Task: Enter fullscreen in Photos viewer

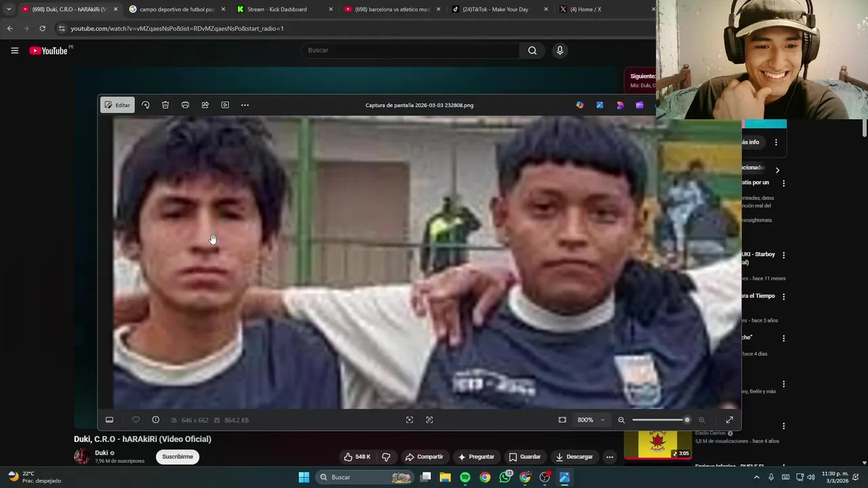Action: pyautogui.click(x=730, y=420)
